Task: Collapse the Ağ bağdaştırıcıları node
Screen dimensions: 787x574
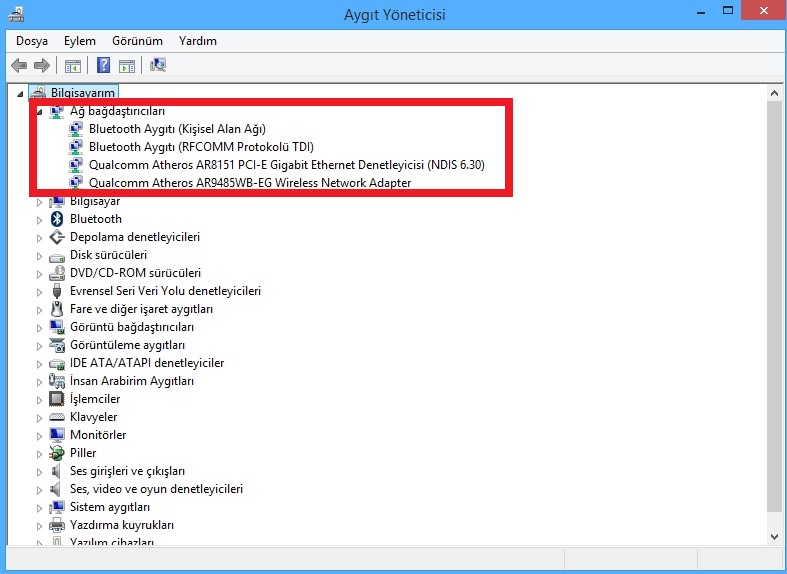Action: (x=40, y=112)
